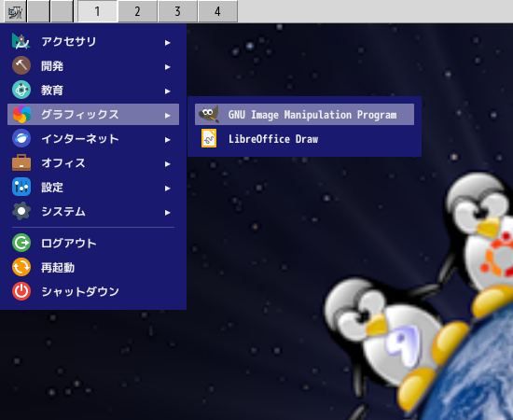Click the LibreOffice Draw document icon
The image size is (513, 420).
click(209, 138)
